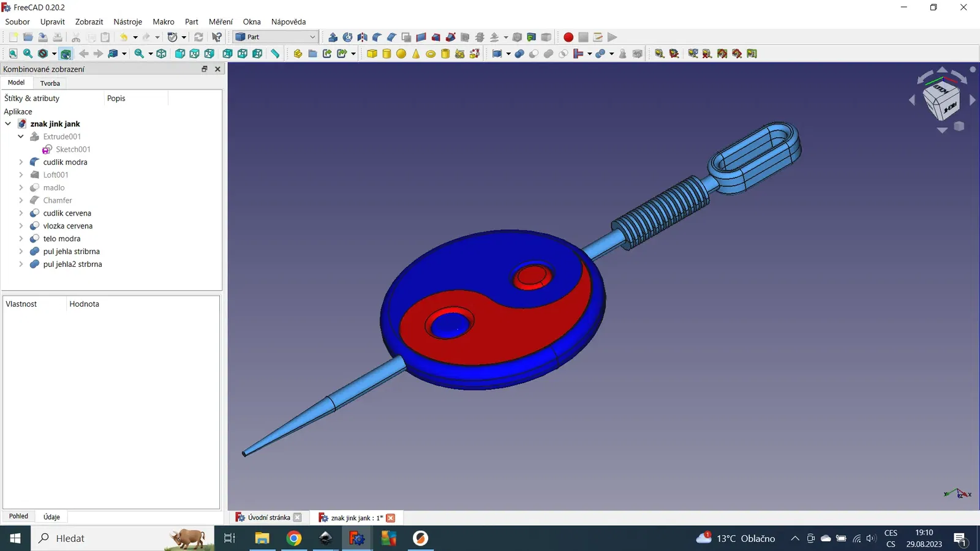Click the Measure Distance ruler icon
980x551 pixels.
275,54
